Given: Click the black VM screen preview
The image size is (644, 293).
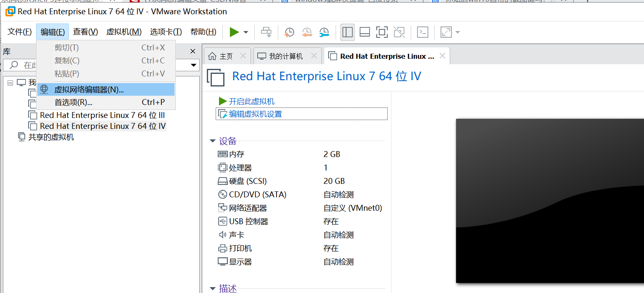Looking at the screenshot, I should 550,201.
